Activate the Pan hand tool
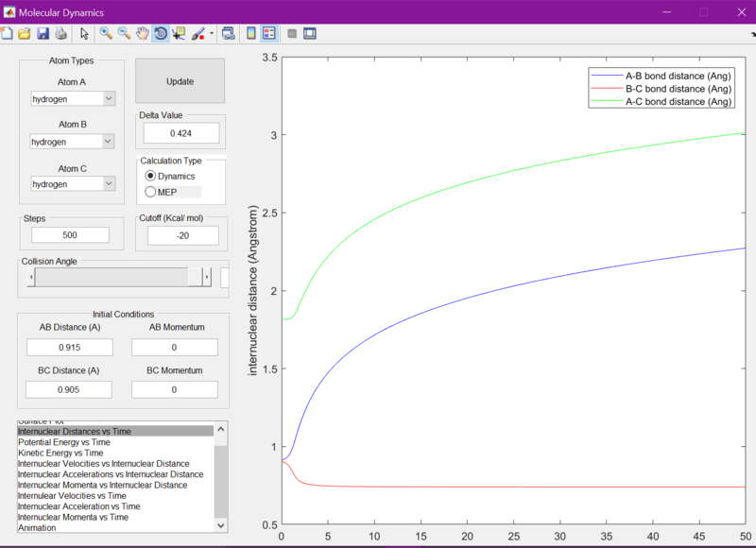The image size is (756, 548). pyautogui.click(x=143, y=33)
